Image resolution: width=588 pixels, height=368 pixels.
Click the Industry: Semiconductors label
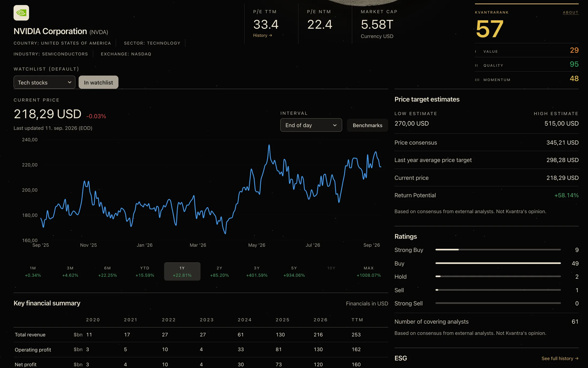coord(51,54)
